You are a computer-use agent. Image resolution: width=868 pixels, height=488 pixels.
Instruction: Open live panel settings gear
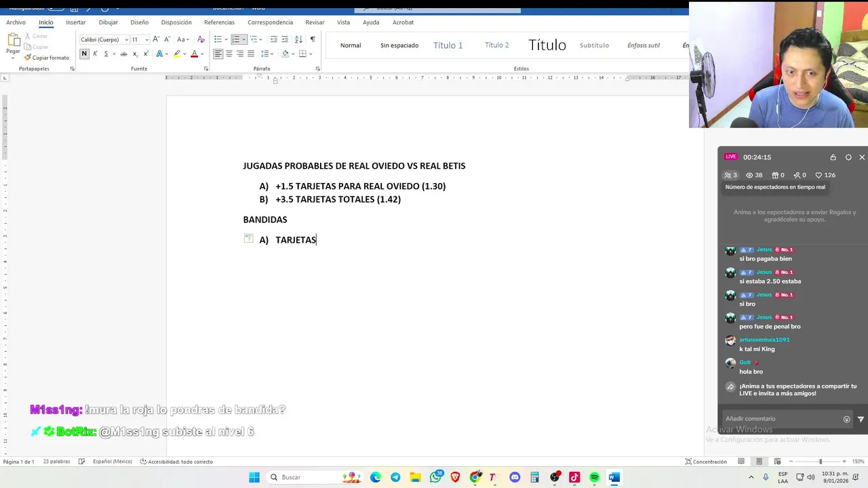(x=848, y=157)
